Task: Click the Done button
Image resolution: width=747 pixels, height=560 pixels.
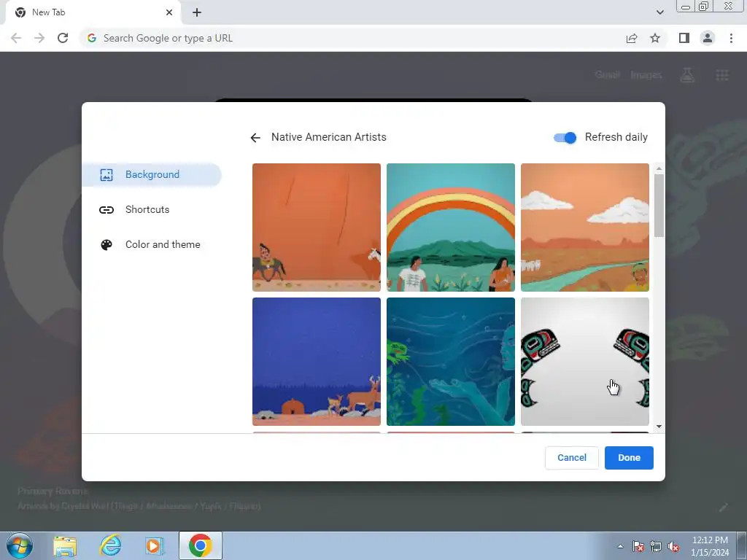Action: point(629,458)
